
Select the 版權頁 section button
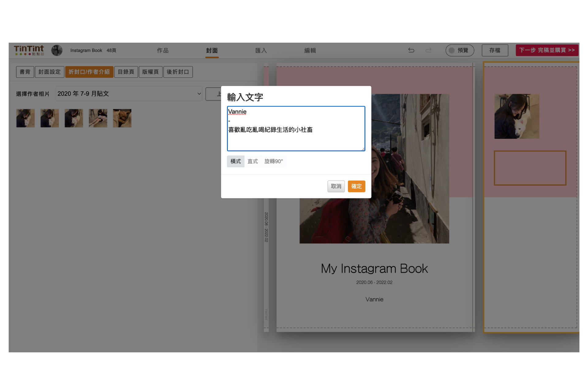point(150,72)
